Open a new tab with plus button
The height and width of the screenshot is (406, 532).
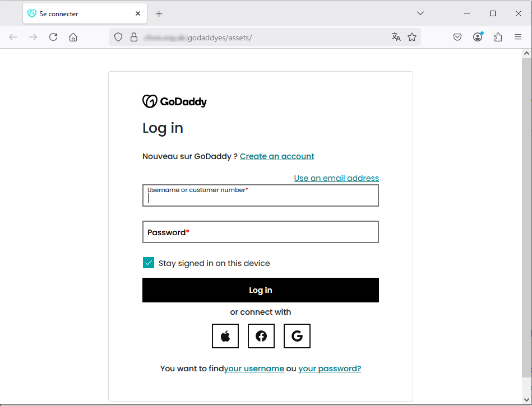click(x=159, y=13)
